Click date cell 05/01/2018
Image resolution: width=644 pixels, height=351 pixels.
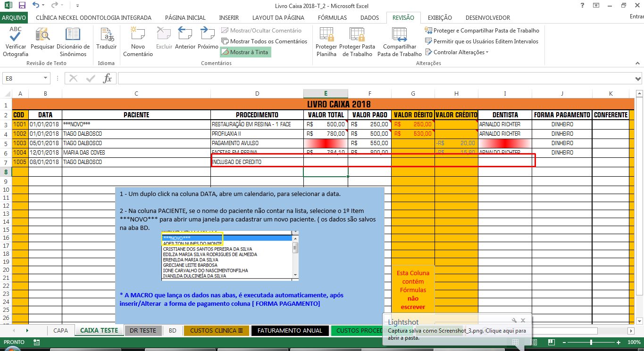point(45,143)
